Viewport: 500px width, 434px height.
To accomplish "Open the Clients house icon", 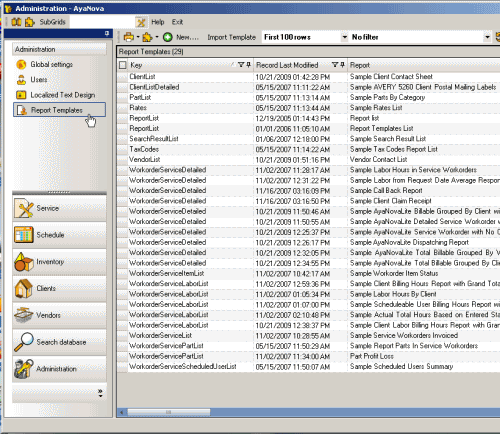I will [23, 288].
